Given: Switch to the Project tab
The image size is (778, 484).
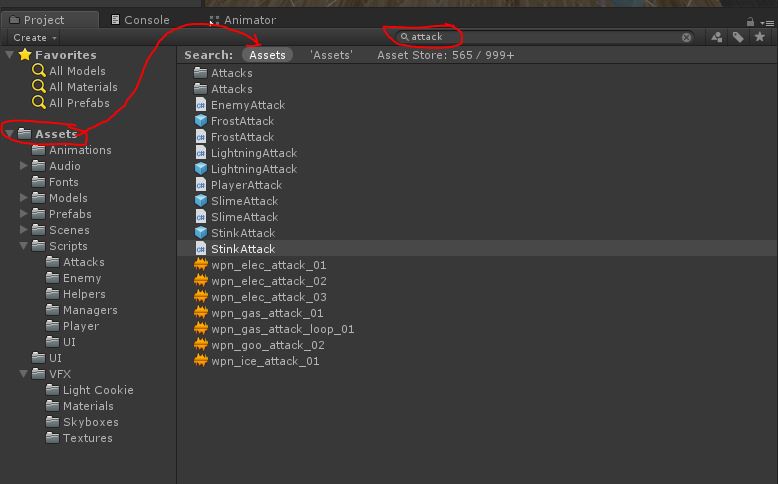Looking at the screenshot, I should [x=49, y=20].
